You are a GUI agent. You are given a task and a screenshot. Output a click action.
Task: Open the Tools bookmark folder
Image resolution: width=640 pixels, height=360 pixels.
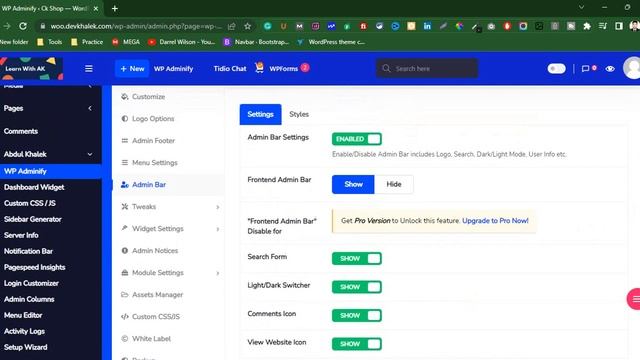49,42
